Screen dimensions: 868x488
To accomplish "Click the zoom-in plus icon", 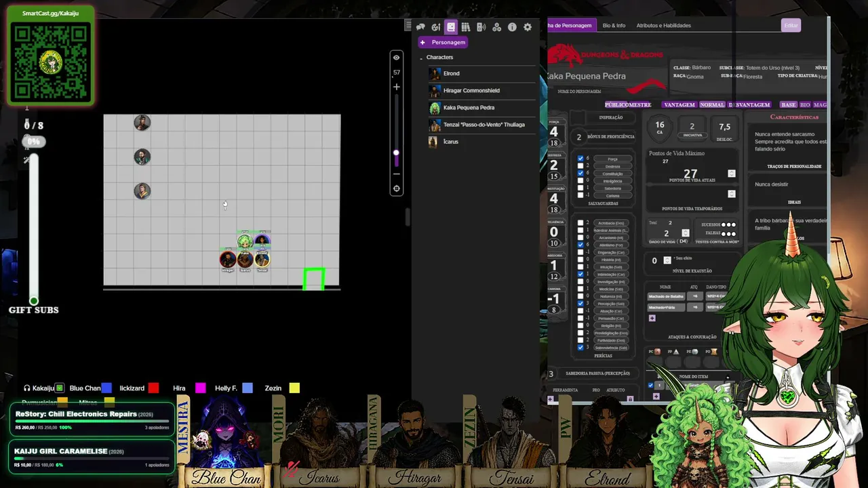I will pyautogui.click(x=397, y=87).
